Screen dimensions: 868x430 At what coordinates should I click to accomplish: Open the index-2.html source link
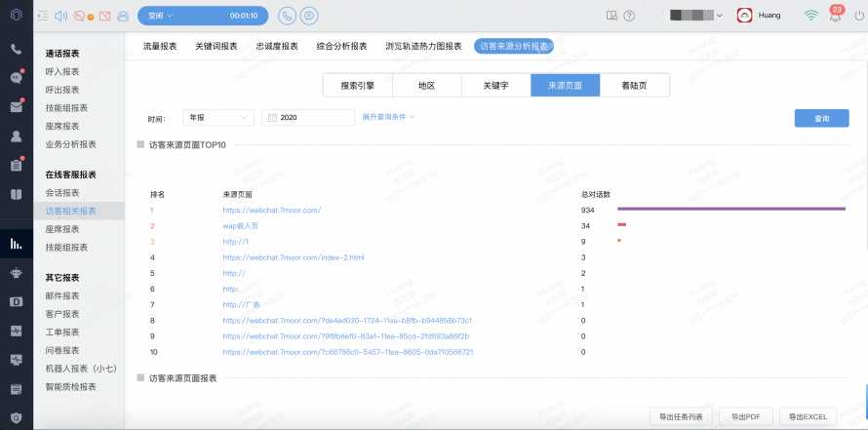pos(294,257)
